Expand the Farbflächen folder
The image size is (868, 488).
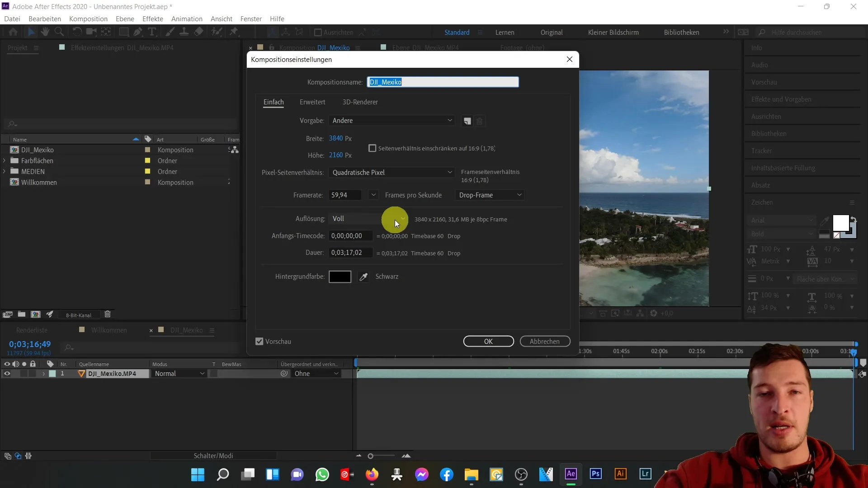tap(5, 161)
